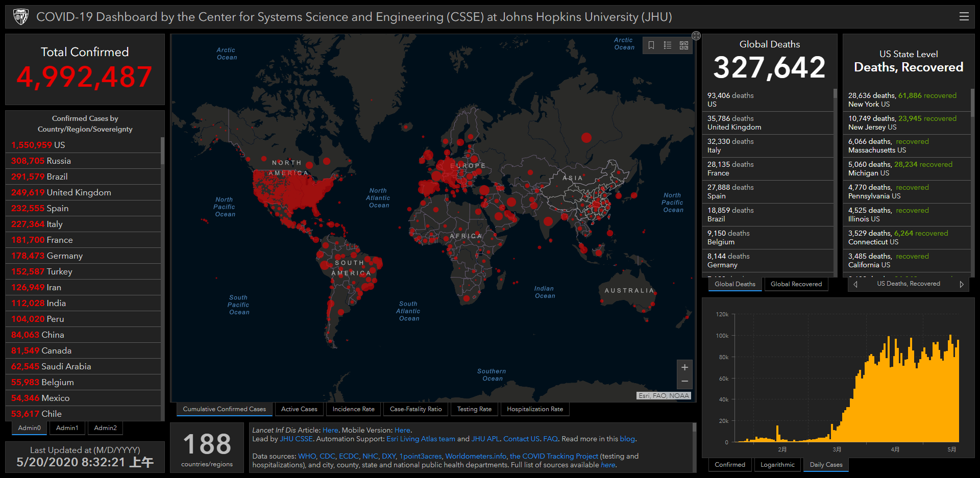Zoom in on the map

(684, 367)
